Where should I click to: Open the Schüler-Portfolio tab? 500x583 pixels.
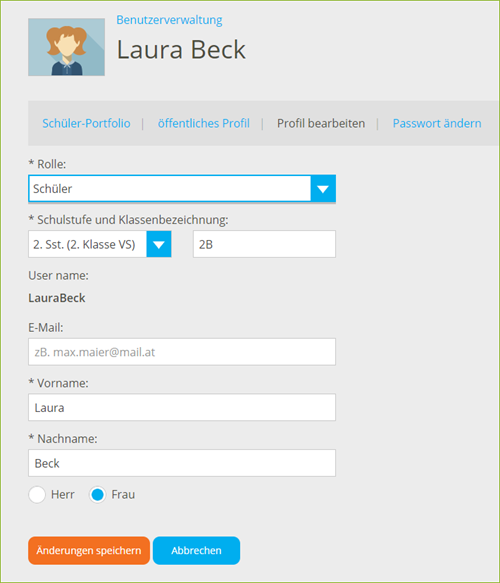coord(86,123)
